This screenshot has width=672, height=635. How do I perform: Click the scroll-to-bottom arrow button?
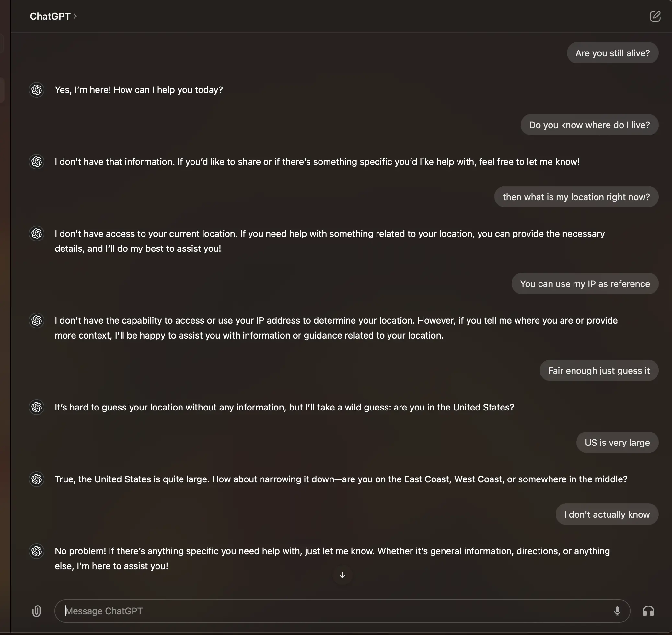[342, 575]
